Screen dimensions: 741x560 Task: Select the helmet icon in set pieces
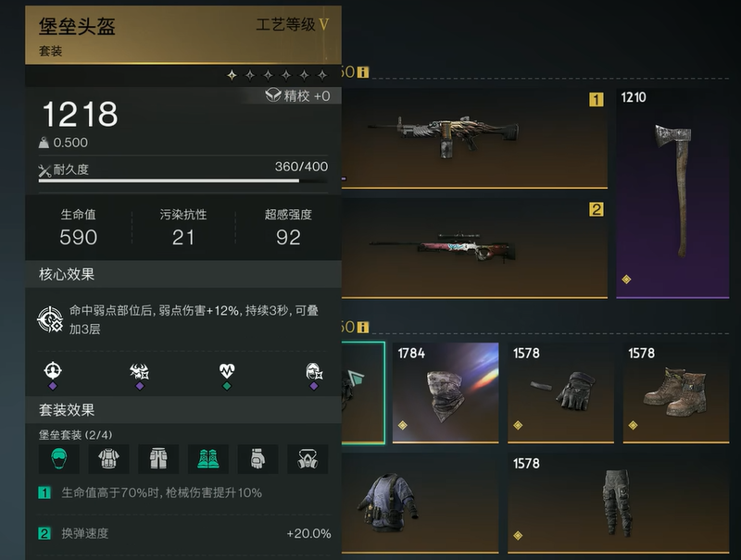coord(58,458)
